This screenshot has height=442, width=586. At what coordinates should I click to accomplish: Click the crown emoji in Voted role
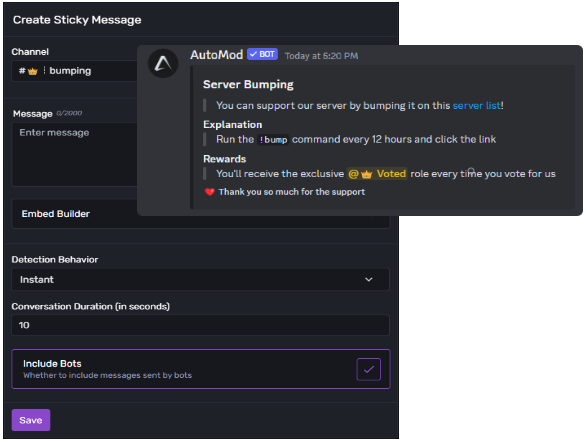tap(367, 174)
